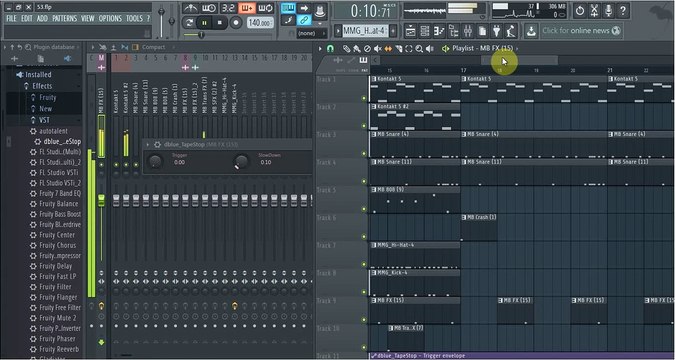This screenshot has height=360, width=675.
Task: Click the mixer plugin gear icon for dblue_TapeStop
Action: (x=157, y=145)
